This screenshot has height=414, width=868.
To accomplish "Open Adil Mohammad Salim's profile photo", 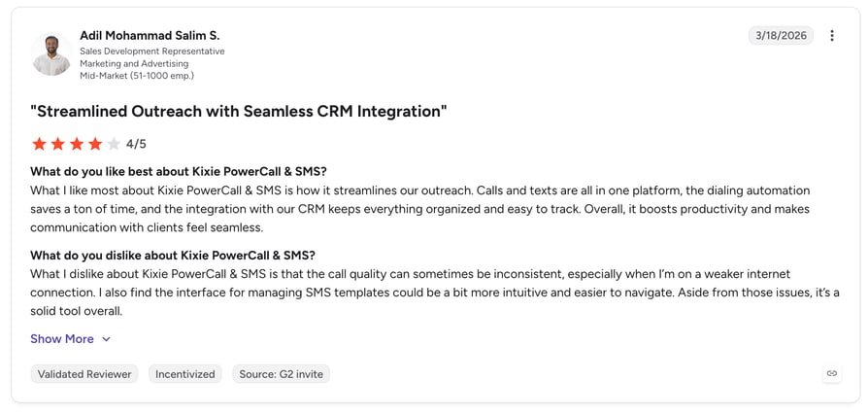I will [x=51, y=54].
